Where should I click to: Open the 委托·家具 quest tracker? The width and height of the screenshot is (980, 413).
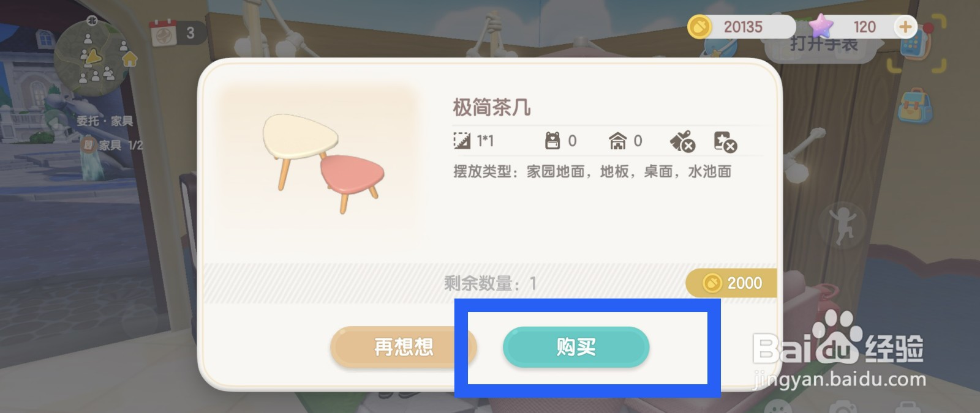[x=104, y=121]
